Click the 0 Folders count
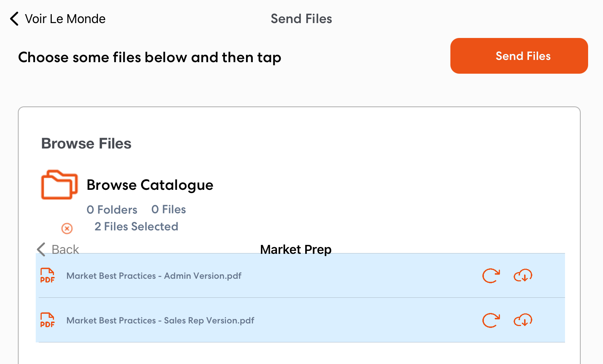This screenshot has width=603, height=364. 112,210
